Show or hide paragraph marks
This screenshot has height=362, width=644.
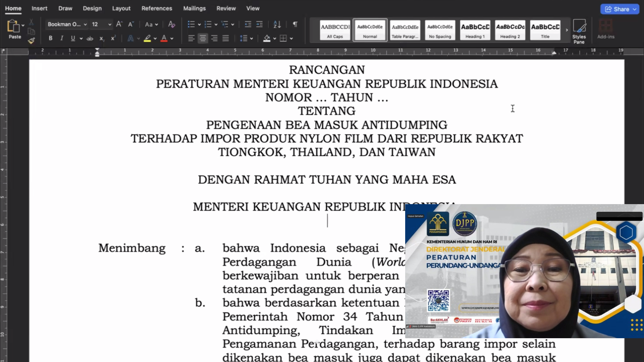(295, 24)
